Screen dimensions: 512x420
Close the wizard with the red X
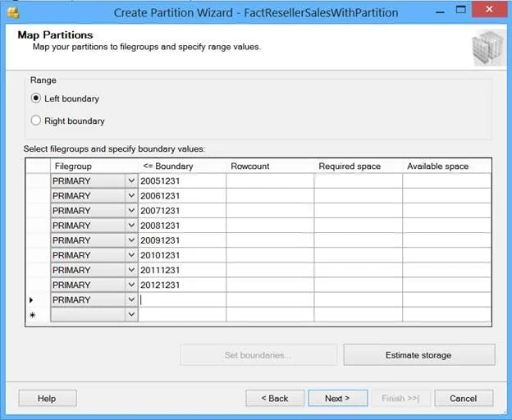pyautogui.click(x=489, y=9)
